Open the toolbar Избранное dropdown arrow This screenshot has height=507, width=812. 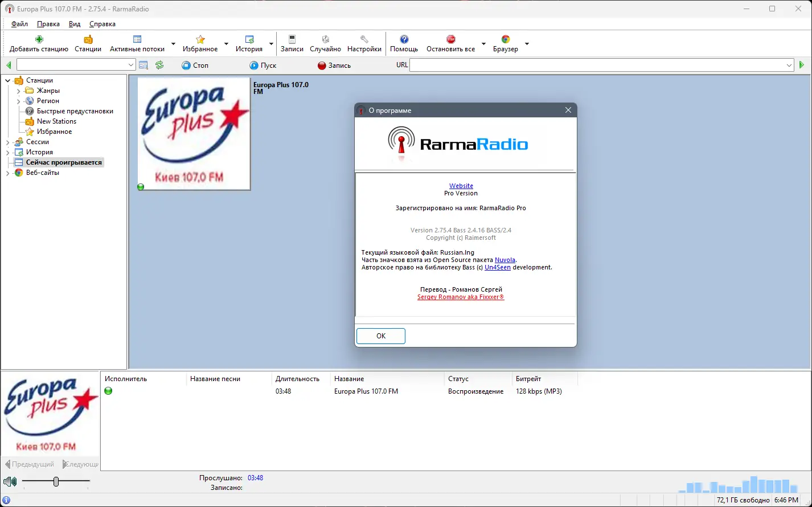click(226, 44)
